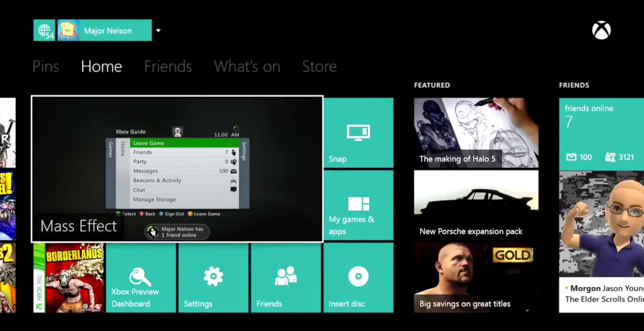Open the Settings gear tile
The width and height of the screenshot is (644, 331).
(214, 277)
